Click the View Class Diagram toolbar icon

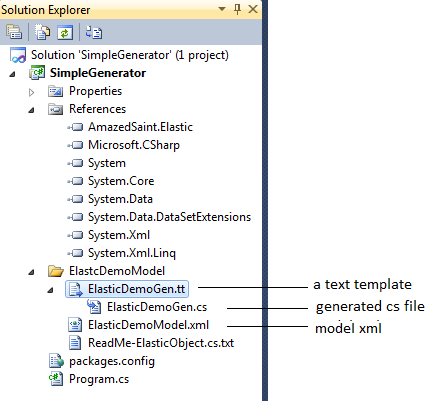point(94,32)
